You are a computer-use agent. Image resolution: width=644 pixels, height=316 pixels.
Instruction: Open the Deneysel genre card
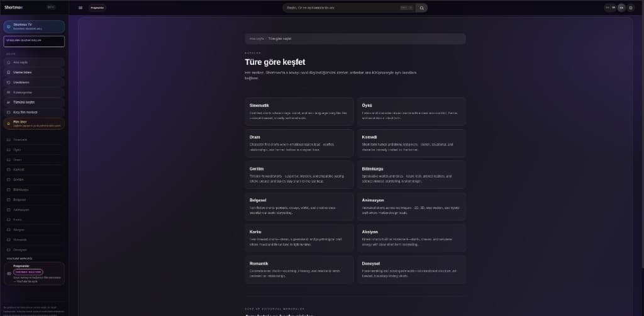coord(411,270)
